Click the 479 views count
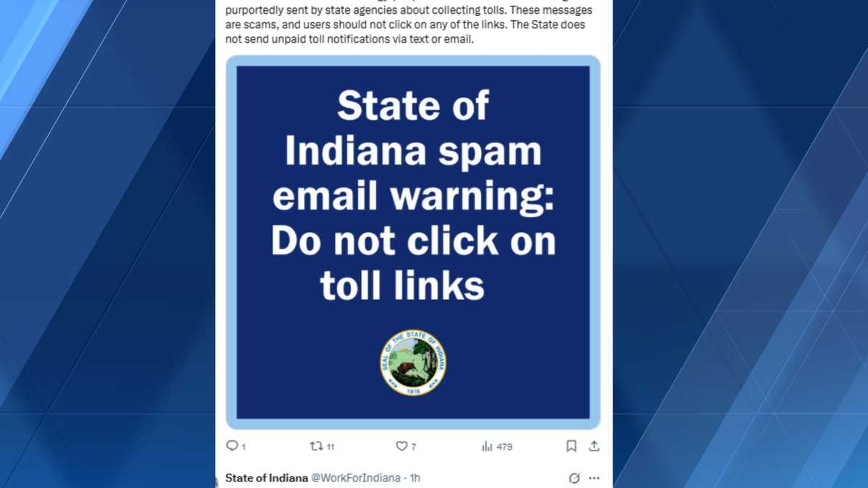 coord(504,447)
